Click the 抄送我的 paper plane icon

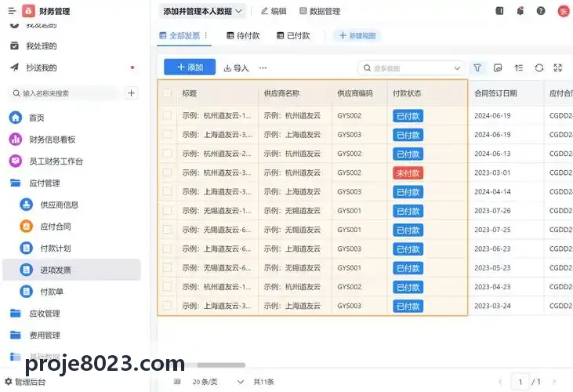pyautogui.click(x=14, y=67)
